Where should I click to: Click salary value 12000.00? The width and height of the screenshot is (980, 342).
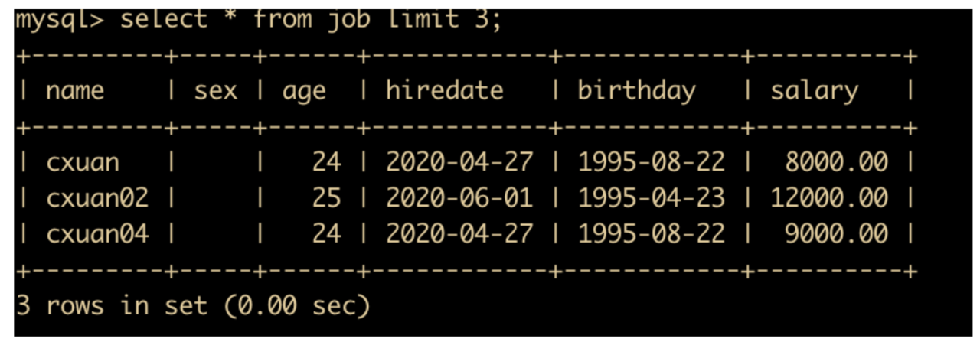(829, 197)
